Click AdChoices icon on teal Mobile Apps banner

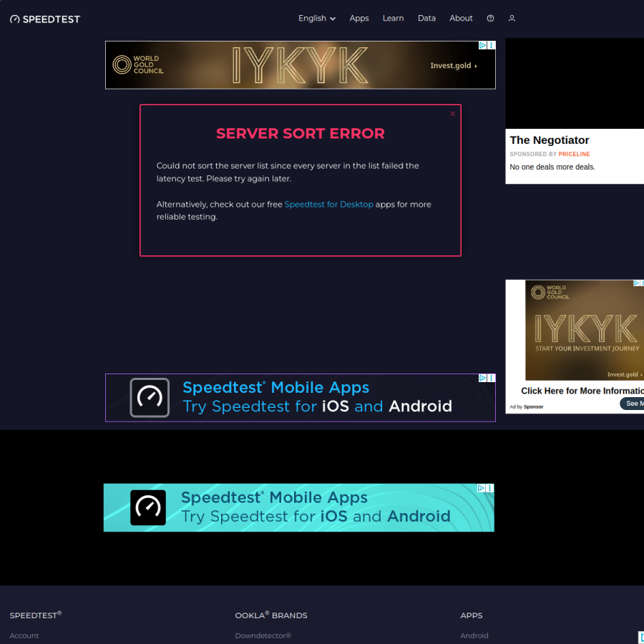click(x=481, y=488)
